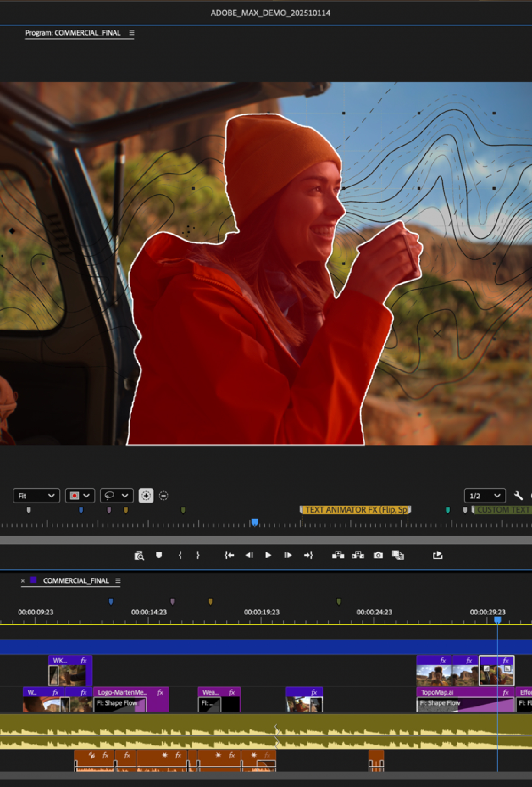The height and width of the screenshot is (787, 532).
Task: Click the Lift icon in transport controls
Action: 338,555
